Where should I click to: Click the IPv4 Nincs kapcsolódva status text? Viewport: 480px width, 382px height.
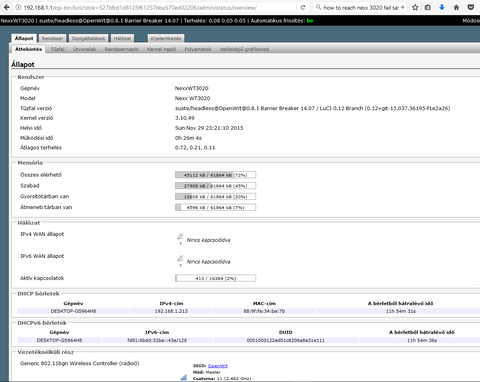tap(208, 240)
